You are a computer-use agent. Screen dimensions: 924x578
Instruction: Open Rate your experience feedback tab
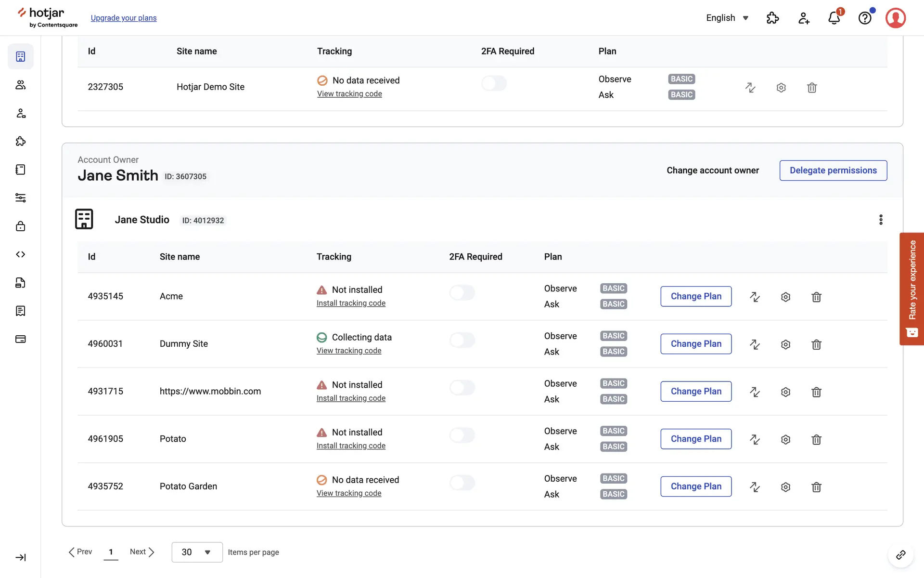coord(911,289)
